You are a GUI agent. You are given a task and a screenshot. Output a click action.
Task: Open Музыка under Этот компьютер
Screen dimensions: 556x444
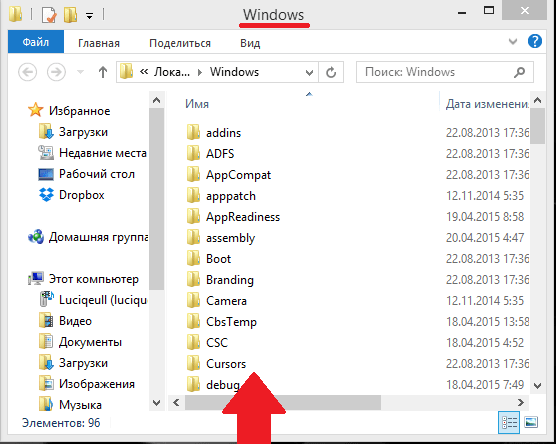pyautogui.click(x=80, y=405)
